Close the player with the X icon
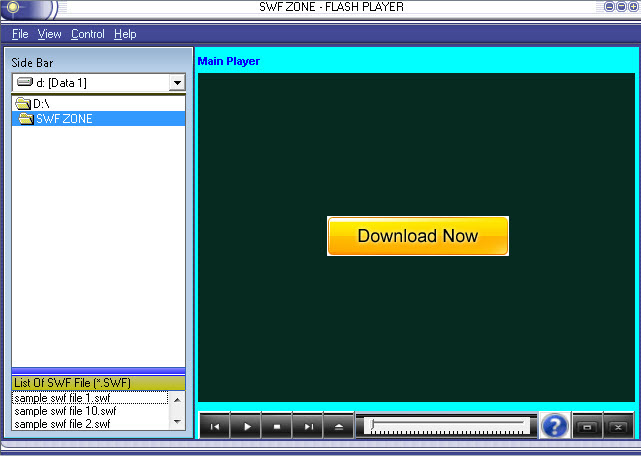This screenshot has width=641, height=456. 618,427
